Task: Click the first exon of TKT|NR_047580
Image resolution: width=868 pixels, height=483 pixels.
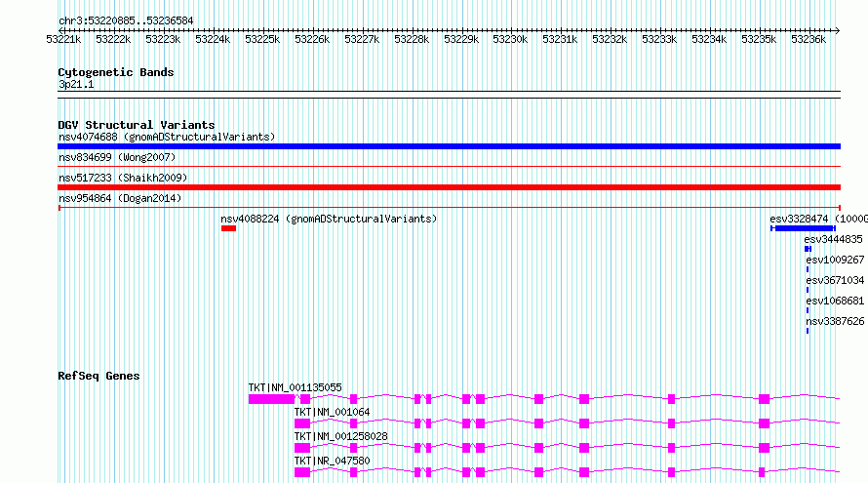Action: [x=302, y=472]
